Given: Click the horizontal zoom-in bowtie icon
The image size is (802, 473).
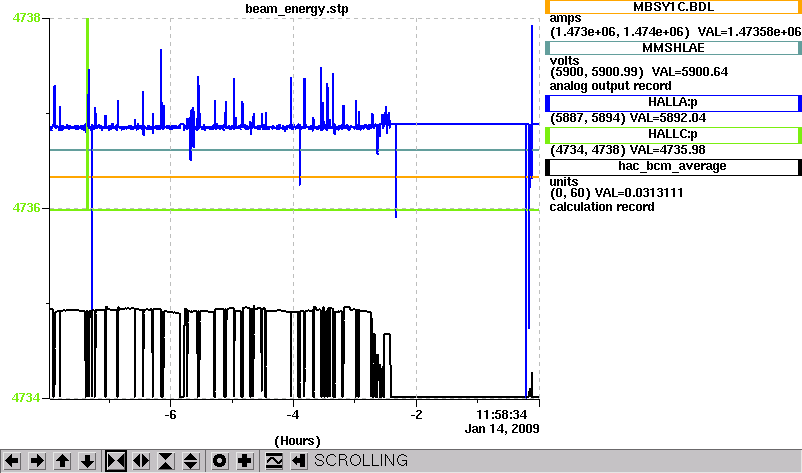Looking at the screenshot, I should pos(116,461).
